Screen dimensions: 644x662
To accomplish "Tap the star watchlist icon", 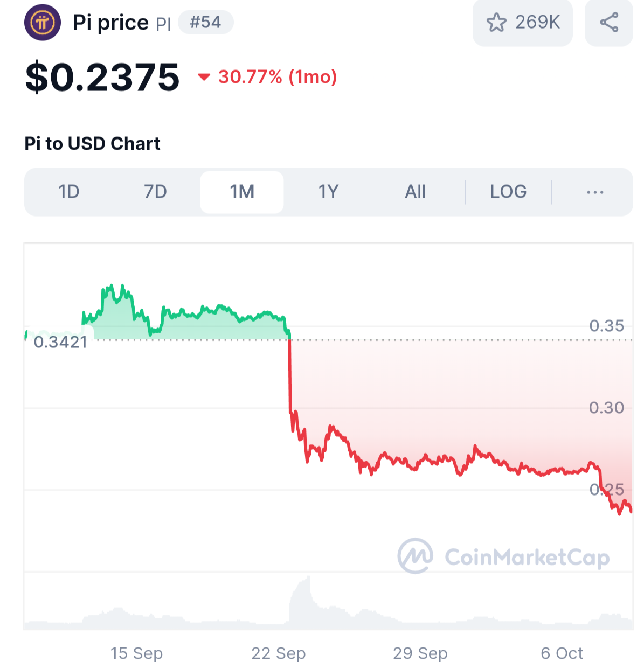I will click(496, 23).
